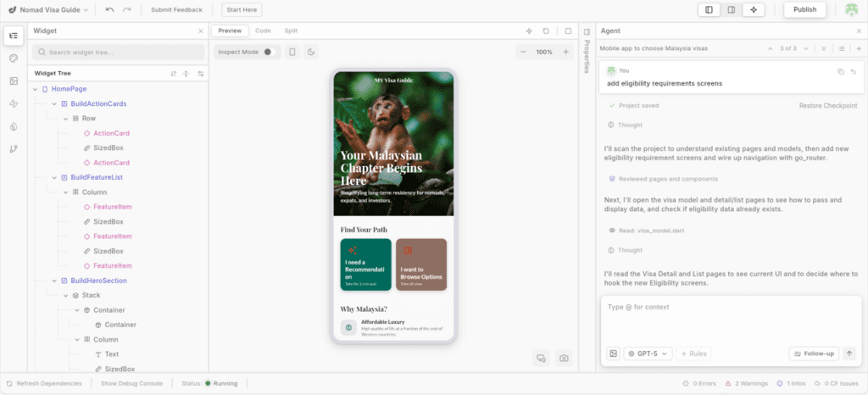
Task: Collapse the BuildActionCards node
Action: (x=54, y=104)
